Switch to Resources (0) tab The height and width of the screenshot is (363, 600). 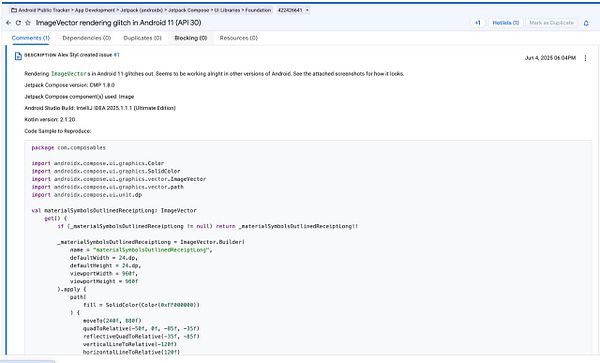[x=238, y=38]
